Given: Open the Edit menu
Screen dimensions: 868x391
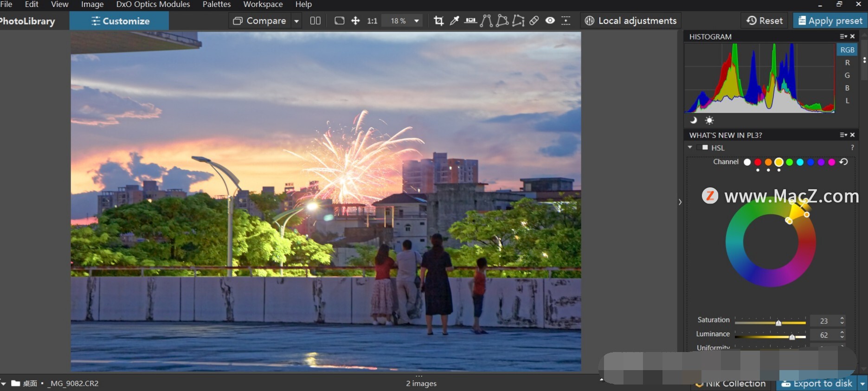Looking at the screenshot, I should [x=32, y=4].
